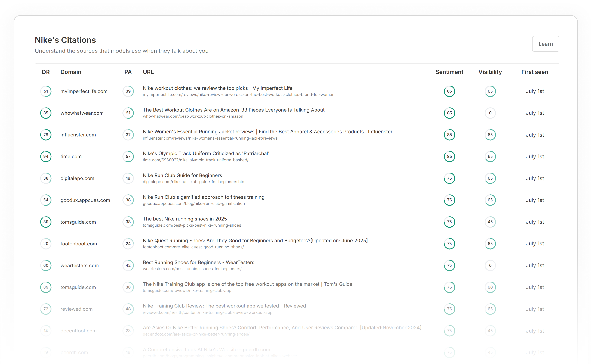This screenshot has width=591, height=364.
Task: Click the goodux.appcues.com domain name
Action: click(x=85, y=200)
